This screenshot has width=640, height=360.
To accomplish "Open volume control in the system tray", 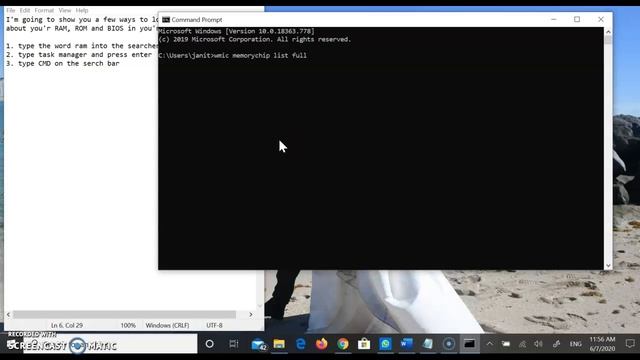I will pyautogui.click(x=539, y=344).
